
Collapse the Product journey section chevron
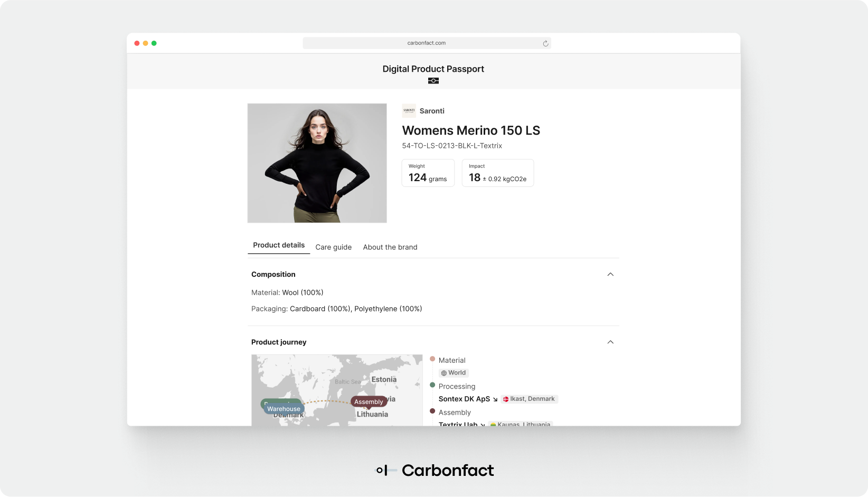pyautogui.click(x=610, y=342)
